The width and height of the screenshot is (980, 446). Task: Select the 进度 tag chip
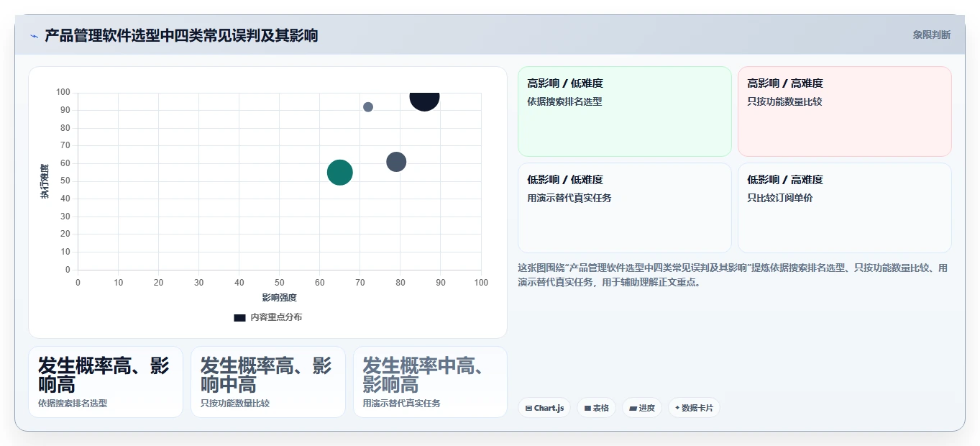click(x=641, y=408)
